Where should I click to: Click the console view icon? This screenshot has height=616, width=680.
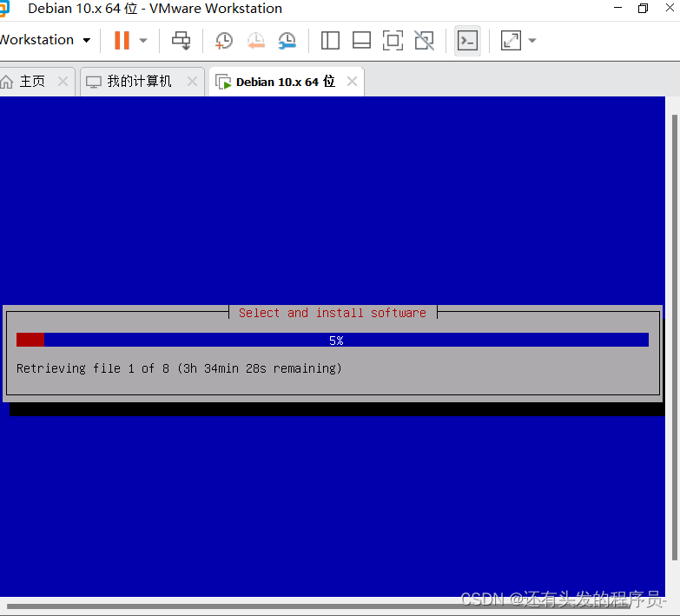467,40
